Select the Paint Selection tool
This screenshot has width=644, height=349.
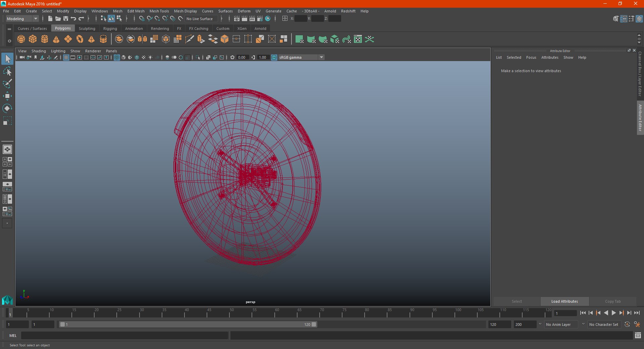pos(7,84)
